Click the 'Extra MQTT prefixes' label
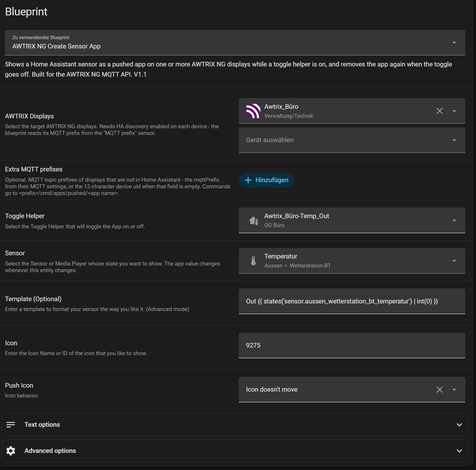The image size is (476, 470). pos(34,169)
